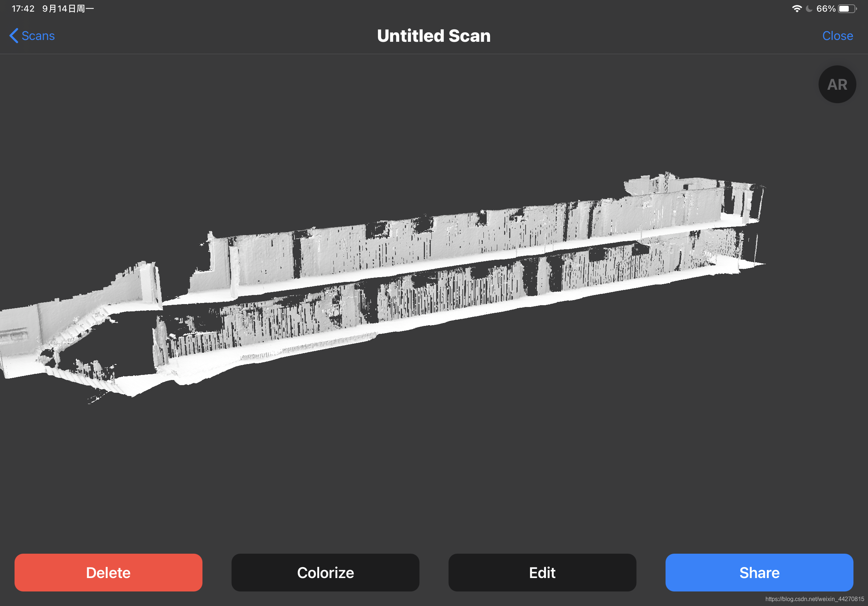Image resolution: width=868 pixels, height=606 pixels.
Task: Open the Edit options
Action: pos(542,572)
